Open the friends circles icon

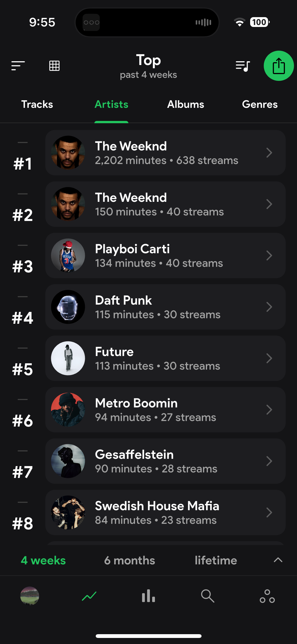coord(267,596)
